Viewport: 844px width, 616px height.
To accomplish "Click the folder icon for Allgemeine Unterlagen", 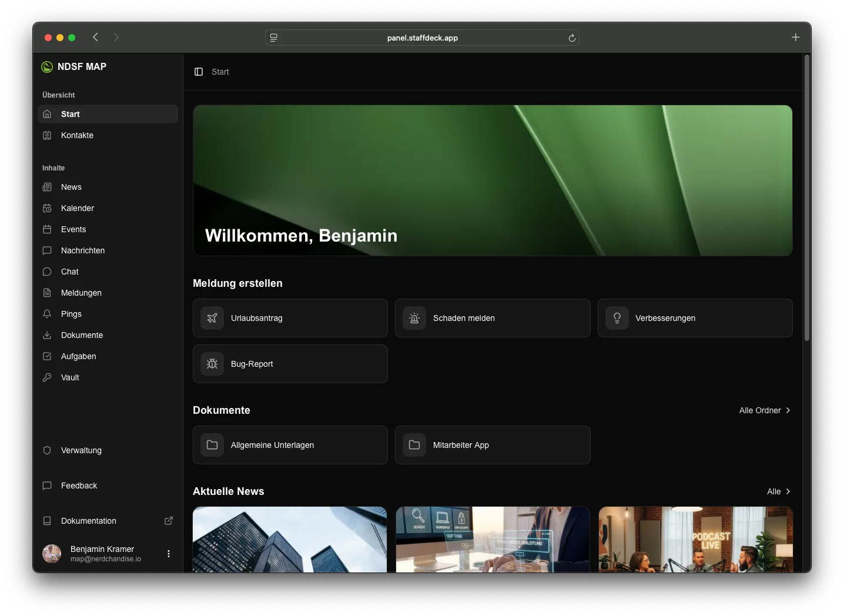I will tap(212, 445).
